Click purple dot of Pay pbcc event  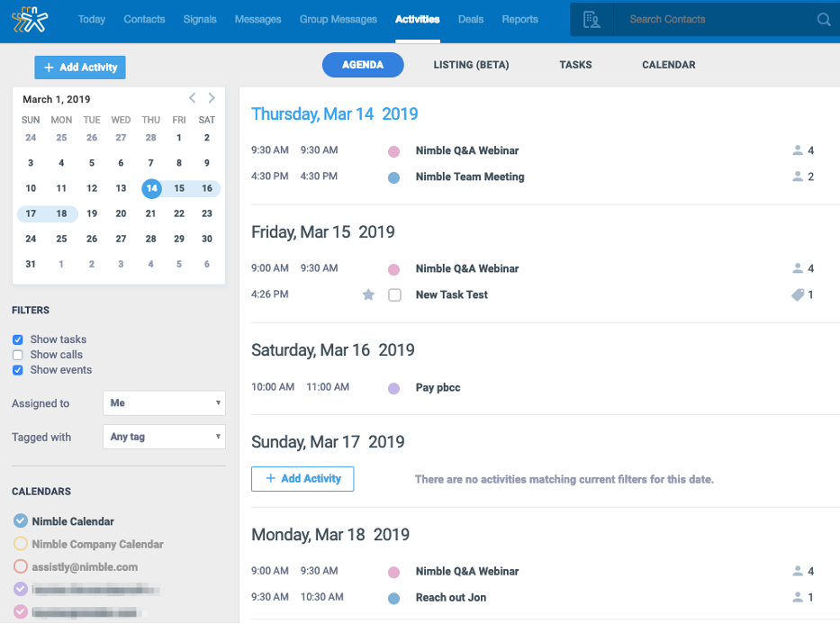click(x=393, y=388)
